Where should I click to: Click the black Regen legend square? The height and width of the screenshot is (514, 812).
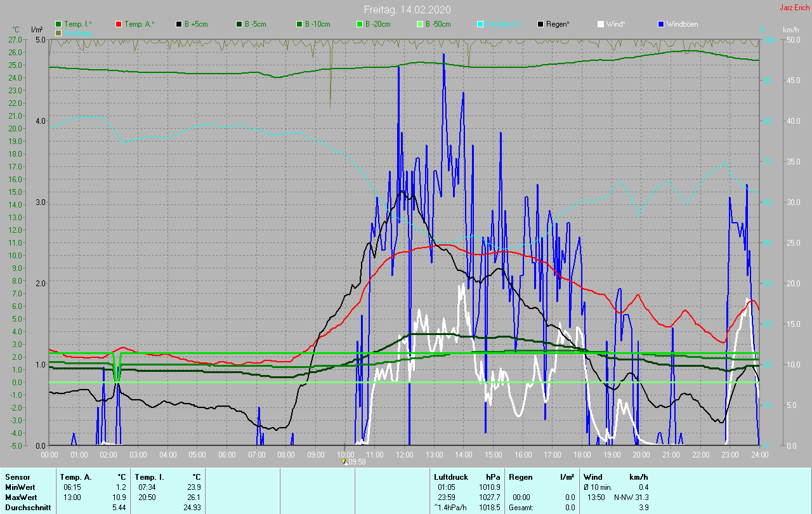pyautogui.click(x=540, y=24)
